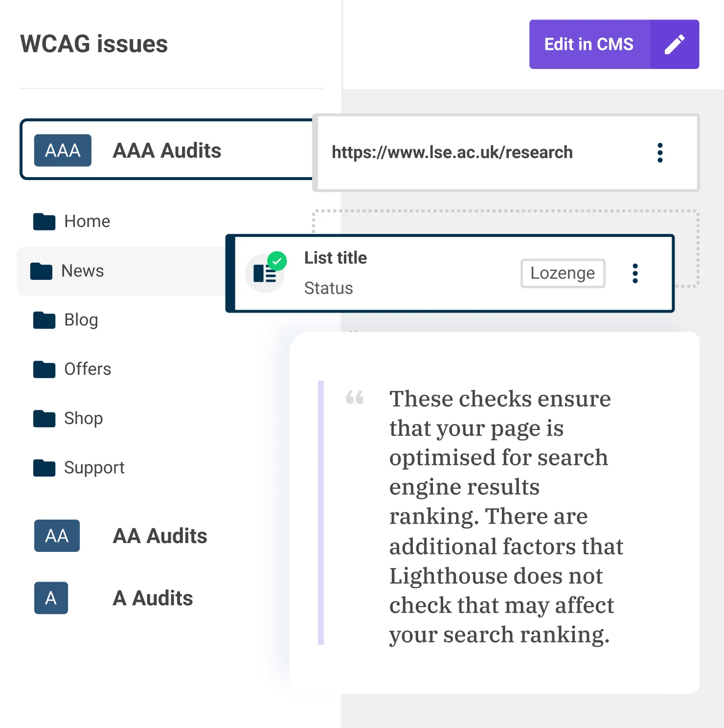Screen dimensions: 724x728
Task: Open the Home folder
Action: pos(87,222)
